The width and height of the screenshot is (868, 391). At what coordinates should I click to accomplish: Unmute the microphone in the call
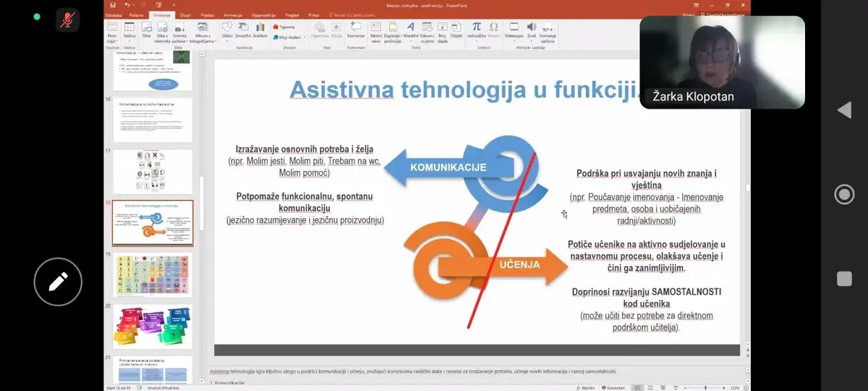[x=68, y=20]
